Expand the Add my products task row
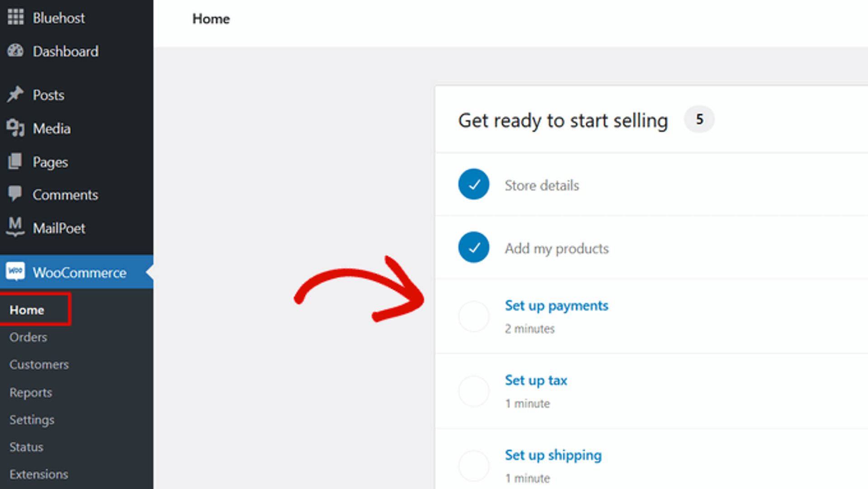The image size is (868, 489). (557, 248)
